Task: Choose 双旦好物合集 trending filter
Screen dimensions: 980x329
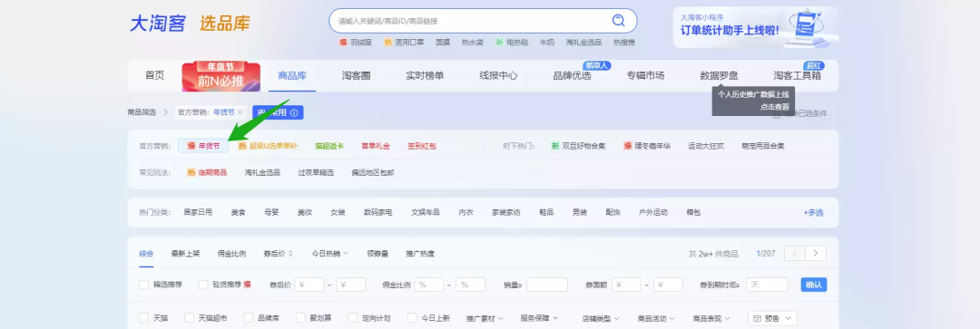Action: (578, 146)
